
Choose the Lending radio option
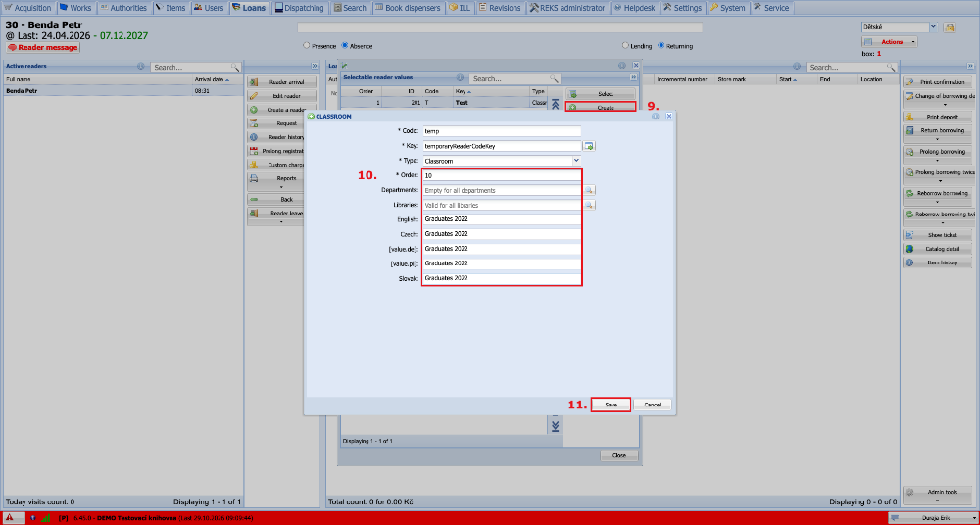625,46
